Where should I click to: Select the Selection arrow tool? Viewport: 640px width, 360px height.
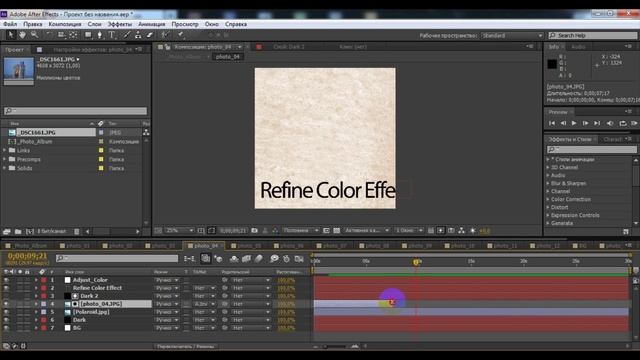point(11,35)
